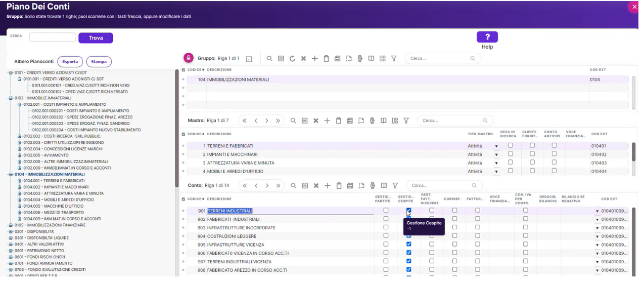Click the clipboard icon in Gruppo toolbar
The width and height of the screenshot is (644, 281).
(x=326, y=59)
